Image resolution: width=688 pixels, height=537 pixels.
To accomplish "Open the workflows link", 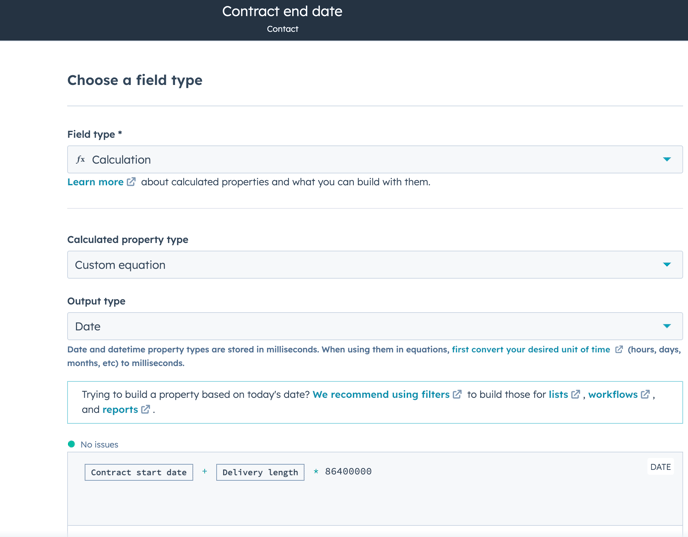I will click(613, 394).
